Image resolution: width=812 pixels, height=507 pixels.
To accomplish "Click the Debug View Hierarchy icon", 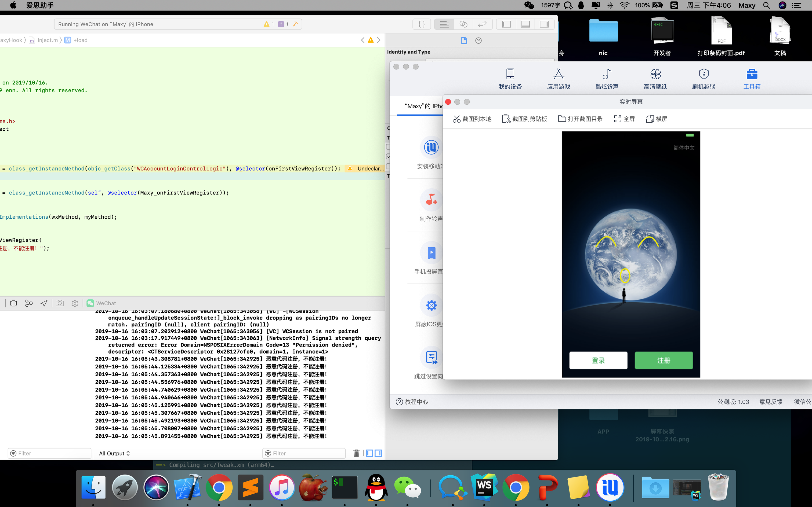I will [x=13, y=303].
